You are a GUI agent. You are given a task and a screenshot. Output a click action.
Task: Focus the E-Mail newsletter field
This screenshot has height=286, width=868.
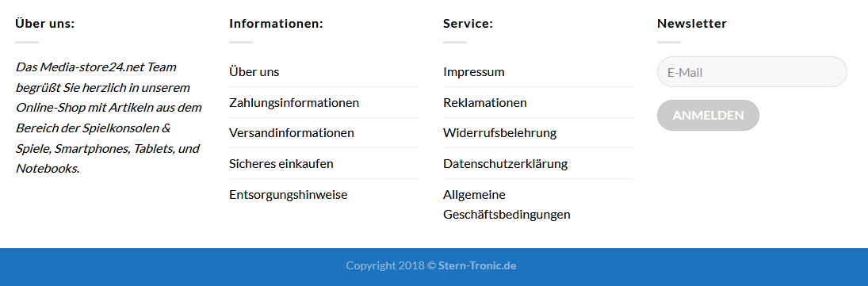click(751, 72)
